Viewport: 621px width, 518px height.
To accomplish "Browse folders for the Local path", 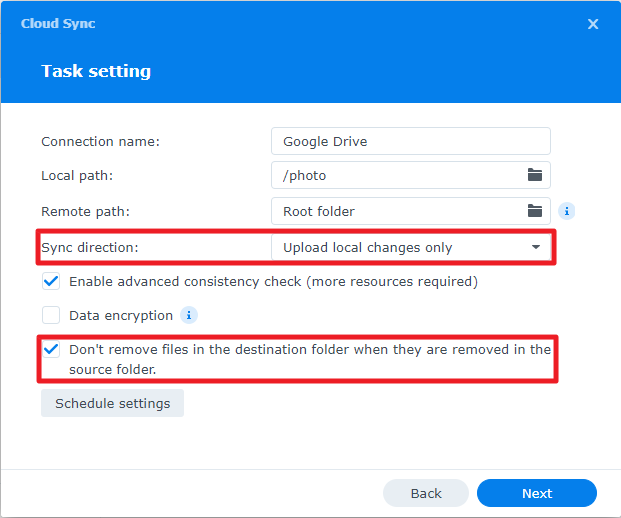I will tap(535, 175).
